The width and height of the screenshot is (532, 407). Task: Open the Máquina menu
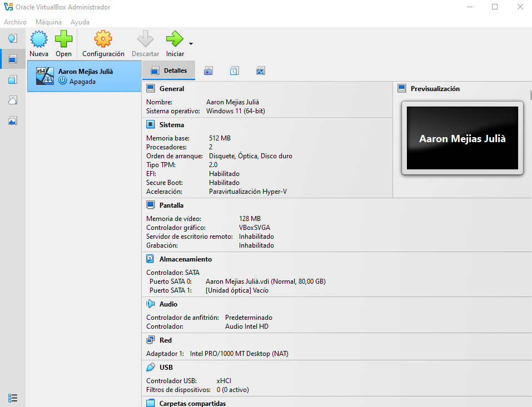point(48,22)
